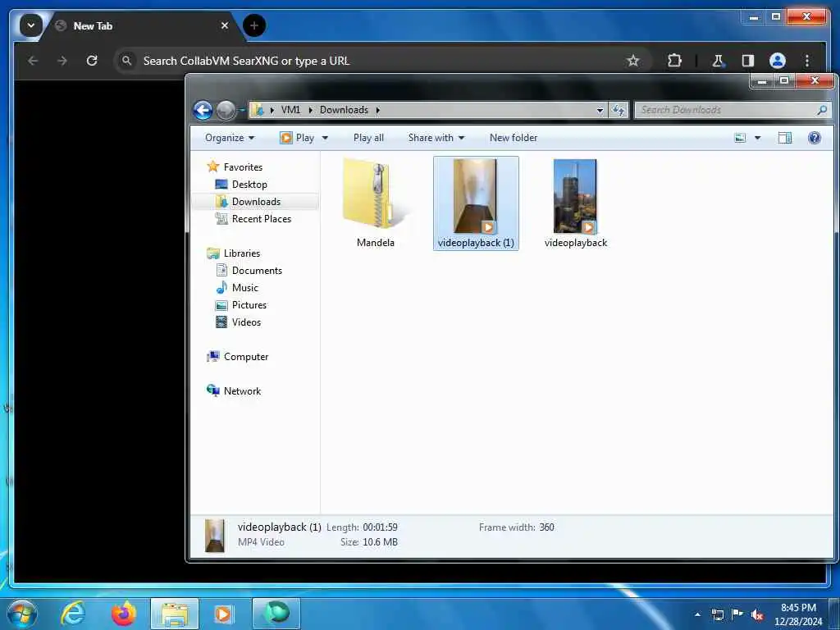Select the Mandela zip folder
The height and width of the screenshot is (630, 840).
[376, 203]
